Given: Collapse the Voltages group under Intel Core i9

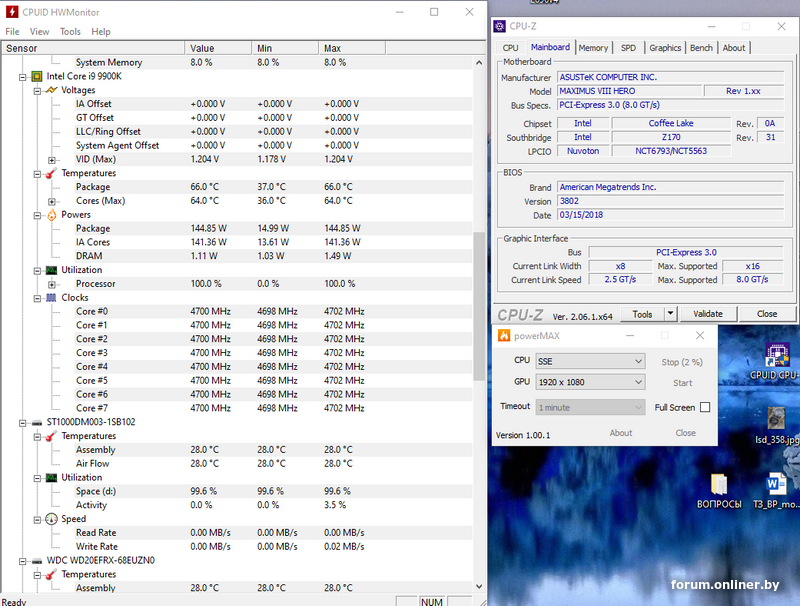Looking at the screenshot, I should coord(37,91).
